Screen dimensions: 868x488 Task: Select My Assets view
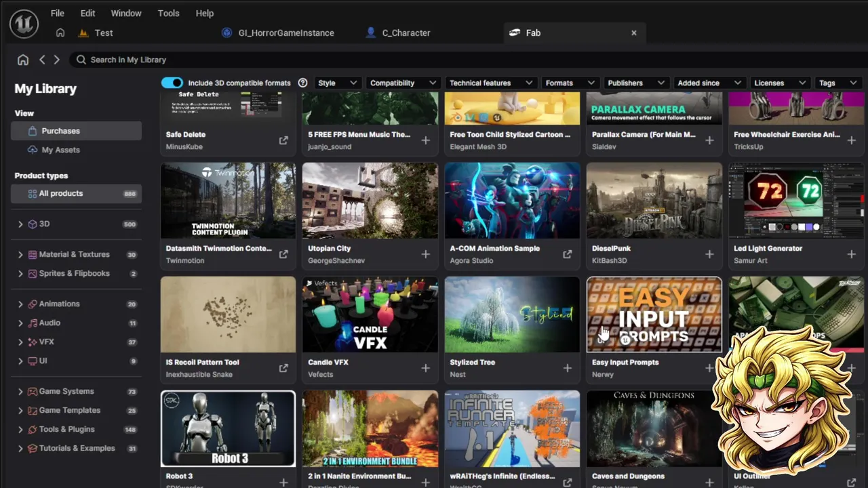[76, 150]
